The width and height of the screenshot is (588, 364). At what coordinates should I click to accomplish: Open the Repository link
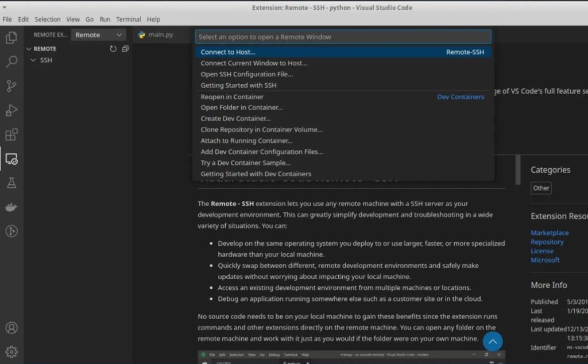[x=547, y=242]
